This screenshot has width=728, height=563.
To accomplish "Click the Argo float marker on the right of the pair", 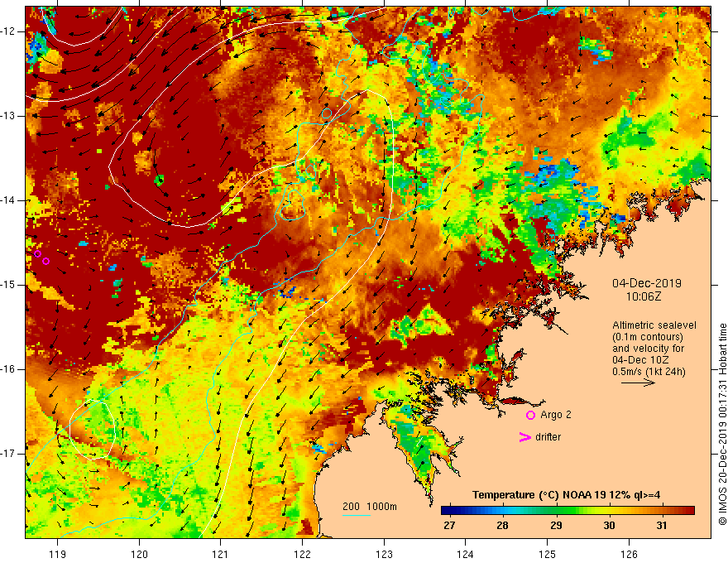I will pyautogui.click(x=46, y=261).
